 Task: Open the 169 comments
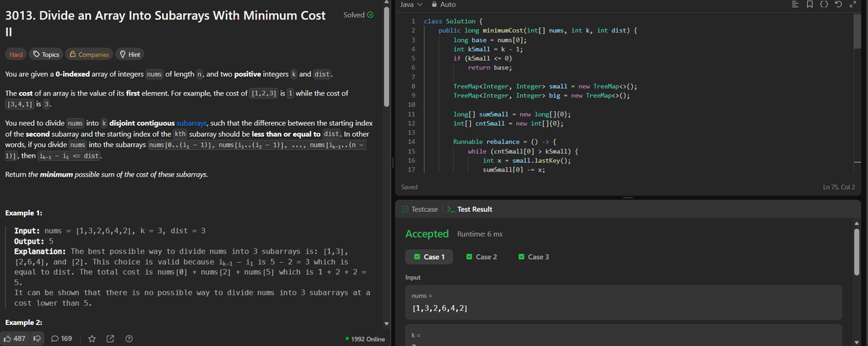[61, 338]
